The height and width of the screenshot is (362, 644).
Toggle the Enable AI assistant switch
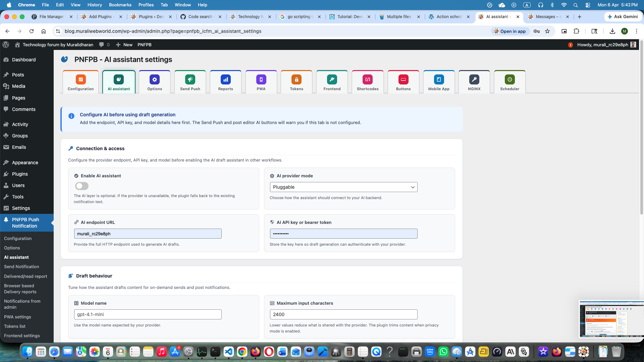[x=82, y=186]
